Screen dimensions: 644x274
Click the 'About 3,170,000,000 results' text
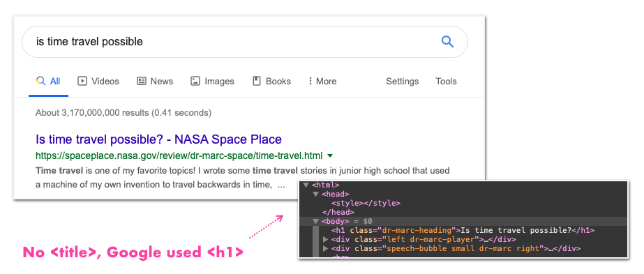click(123, 112)
